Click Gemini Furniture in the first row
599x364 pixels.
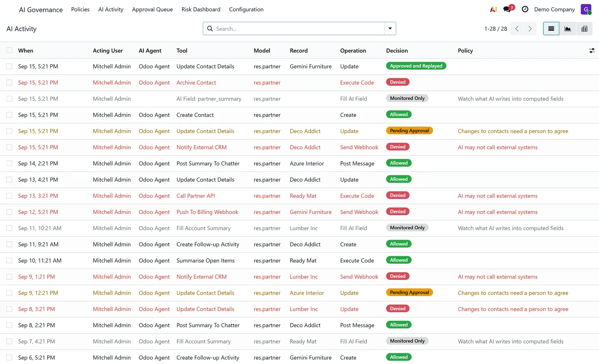coord(311,66)
